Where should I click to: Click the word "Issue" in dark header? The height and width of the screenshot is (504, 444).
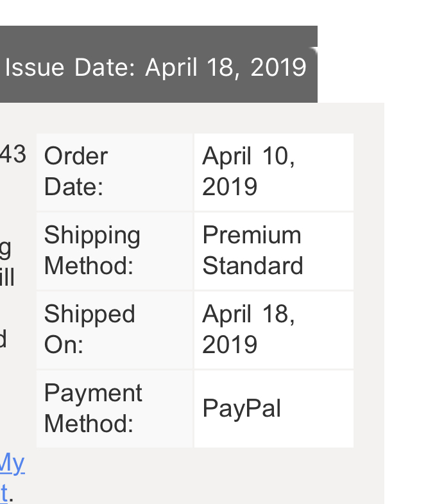coord(35,67)
